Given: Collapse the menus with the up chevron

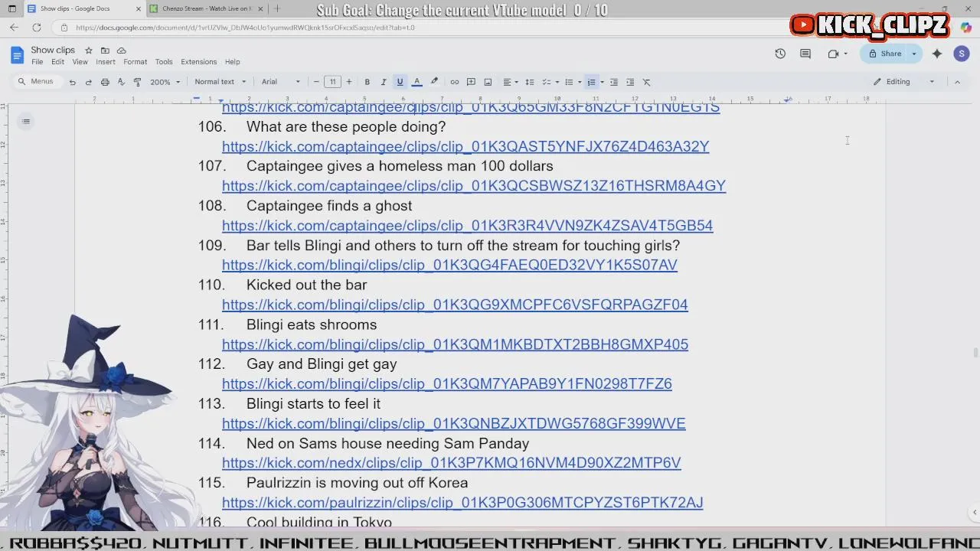Looking at the screenshot, I should [x=957, y=82].
